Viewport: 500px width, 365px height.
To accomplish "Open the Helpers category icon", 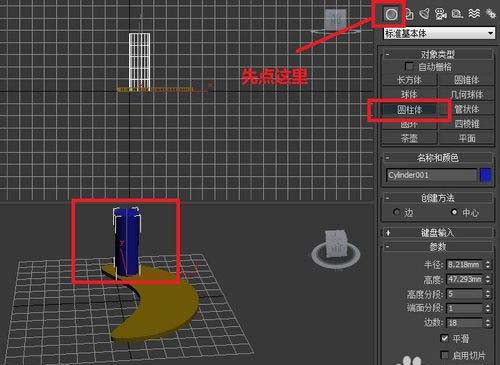I will (457, 14).
